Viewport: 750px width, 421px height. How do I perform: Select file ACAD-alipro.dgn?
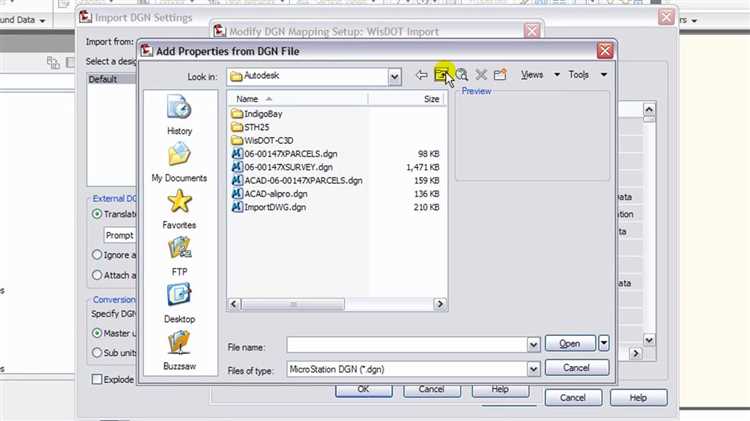click(x=270, y=194)
